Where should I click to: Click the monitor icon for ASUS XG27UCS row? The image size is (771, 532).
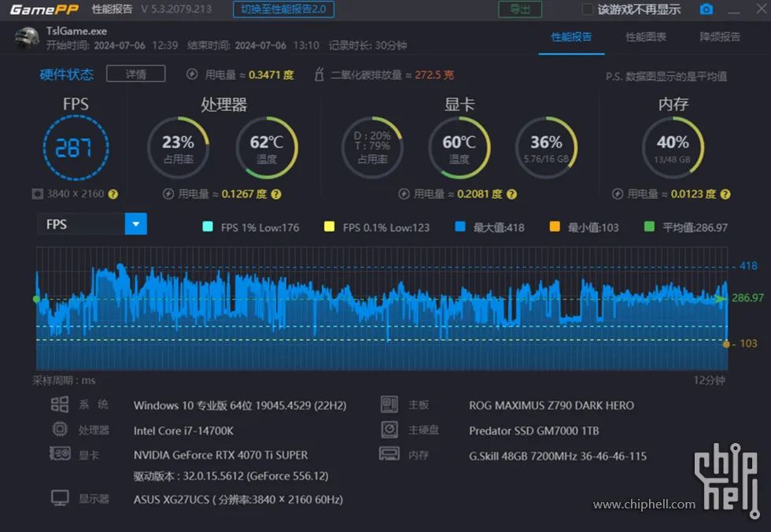pyautogui.click(x=60, y=498)
